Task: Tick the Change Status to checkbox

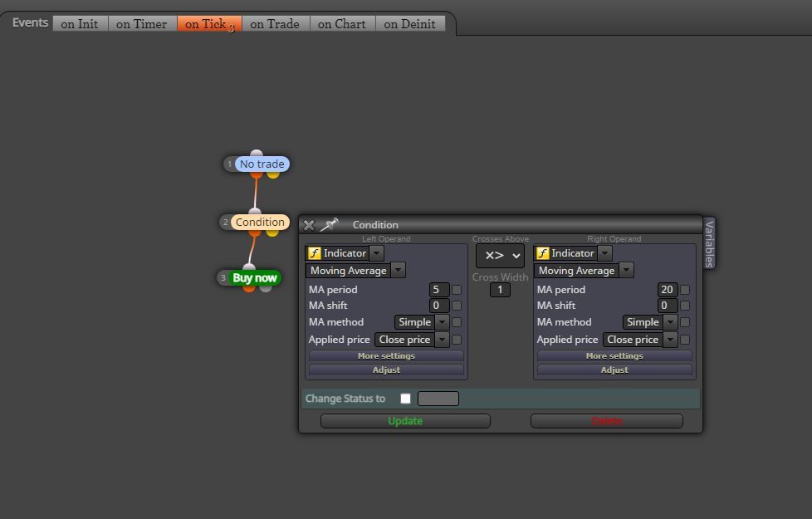Action: point(405,399)
